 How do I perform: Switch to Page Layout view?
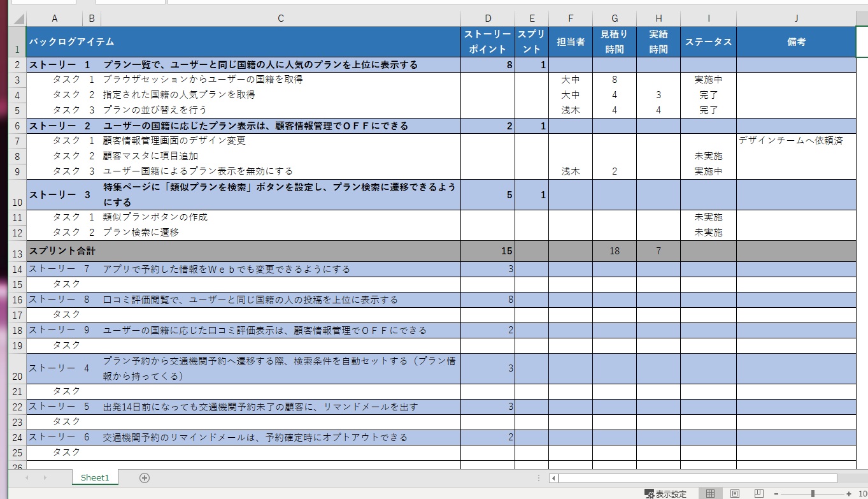(x=734, y=493)
